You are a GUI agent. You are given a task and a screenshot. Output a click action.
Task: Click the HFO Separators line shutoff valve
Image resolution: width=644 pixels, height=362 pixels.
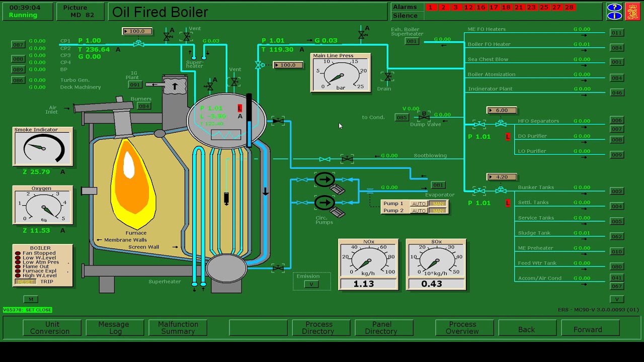click(479, 124)
